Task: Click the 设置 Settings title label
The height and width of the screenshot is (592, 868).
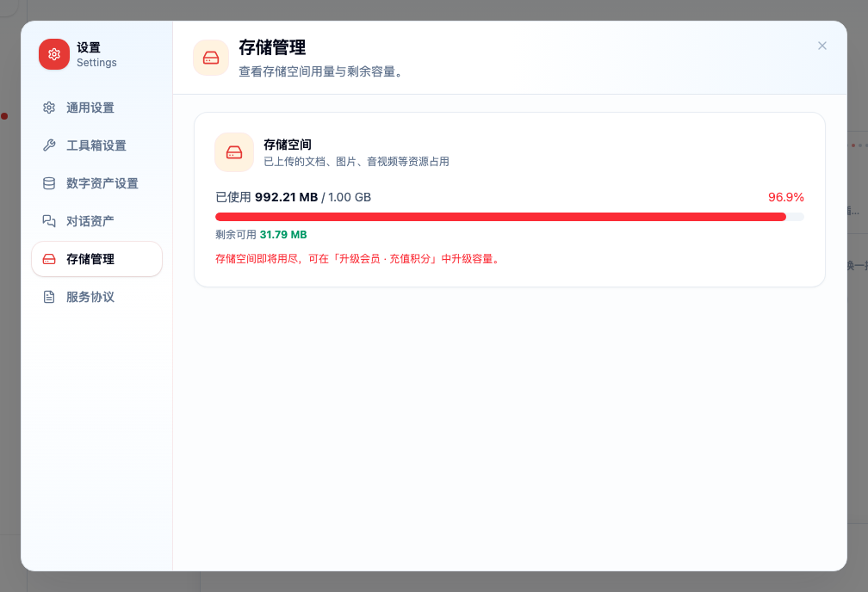Action: pos(96,55)
